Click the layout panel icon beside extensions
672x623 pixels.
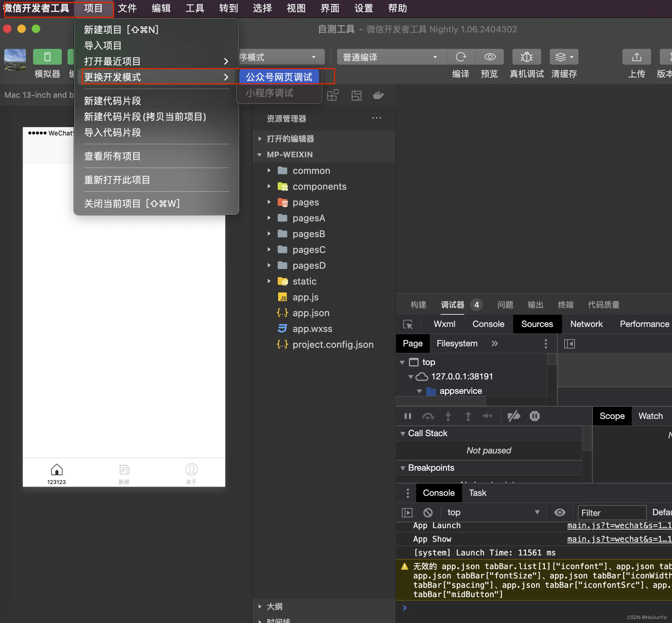(356, 95)
